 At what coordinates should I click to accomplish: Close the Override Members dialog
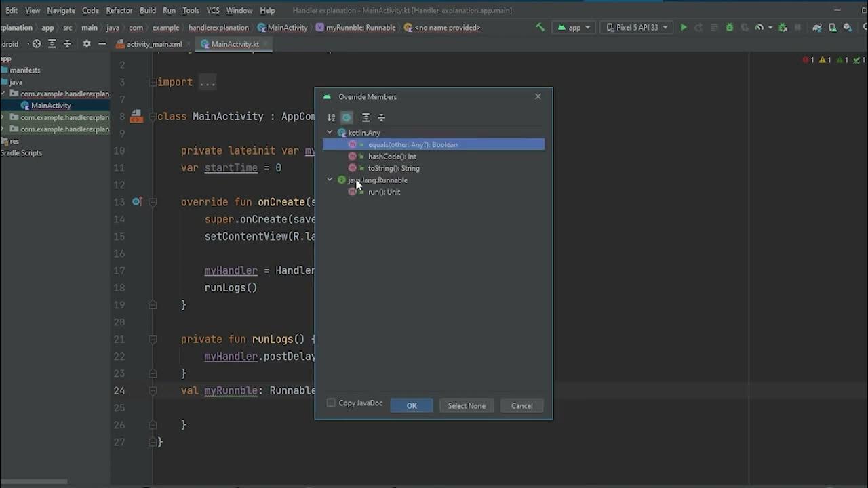[538, 96]
